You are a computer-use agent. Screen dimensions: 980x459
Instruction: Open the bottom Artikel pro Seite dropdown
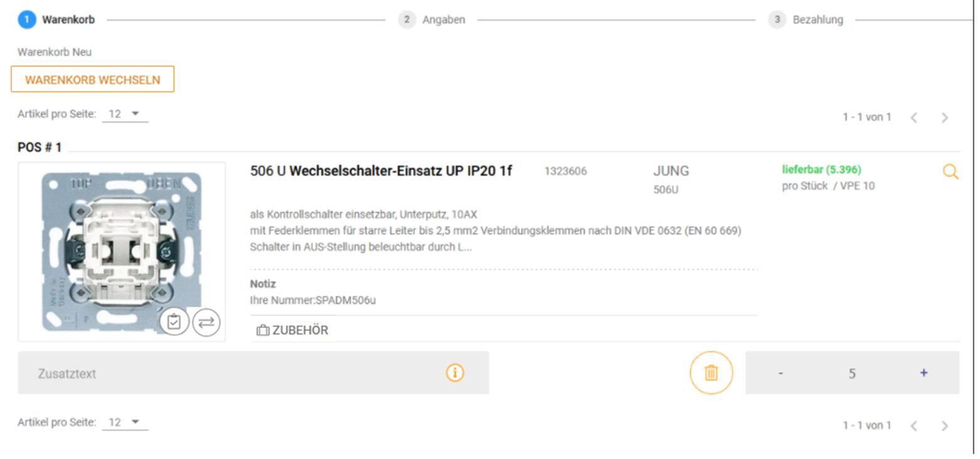click(125, 423)
